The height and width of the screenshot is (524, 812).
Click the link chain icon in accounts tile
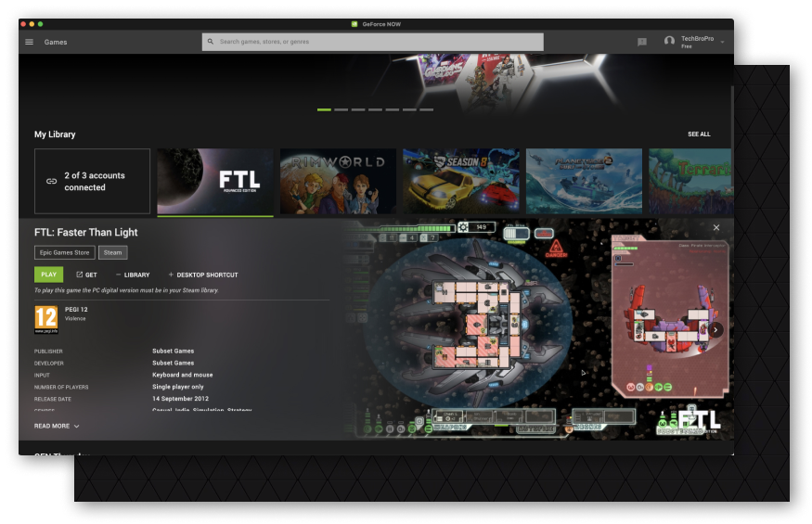51,181
